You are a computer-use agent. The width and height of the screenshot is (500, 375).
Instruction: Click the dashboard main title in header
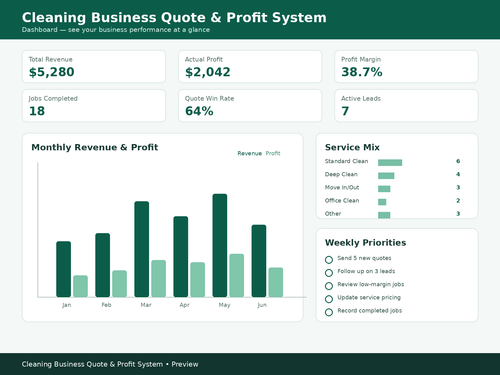pyautogui.click(x=174, y=17)
